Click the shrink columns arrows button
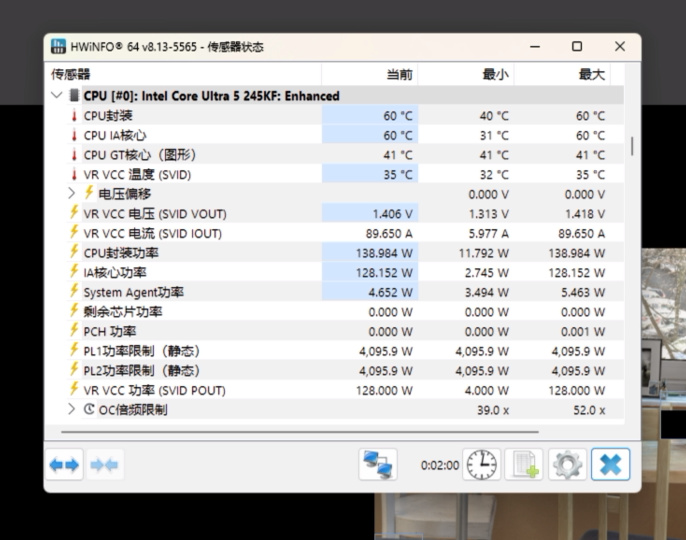 105,464
